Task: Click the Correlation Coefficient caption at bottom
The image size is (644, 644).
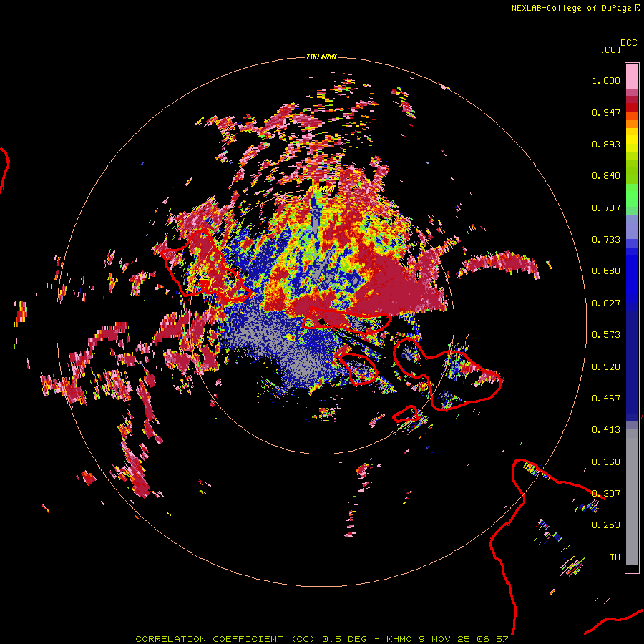Action: [x=322, y=639]
